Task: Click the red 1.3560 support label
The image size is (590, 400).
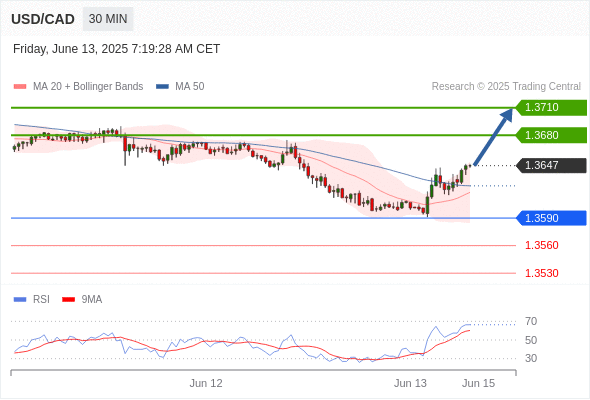Action: coord(541,245)
